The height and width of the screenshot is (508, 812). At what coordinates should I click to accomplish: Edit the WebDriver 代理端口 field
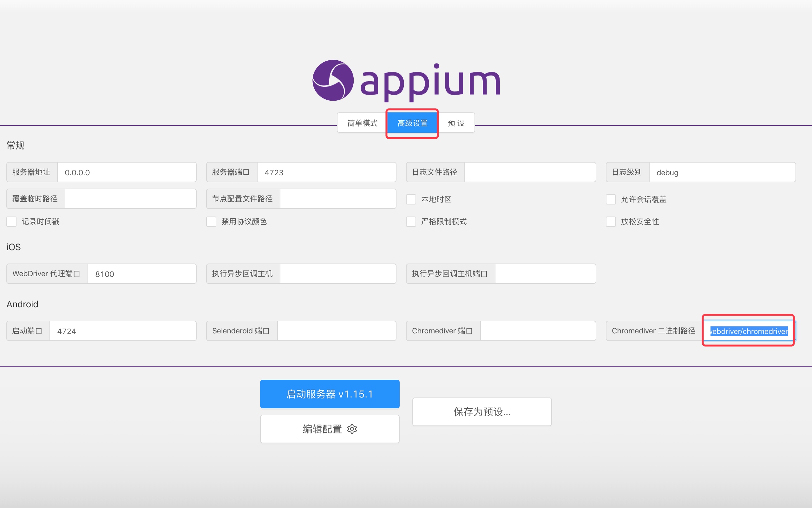tap(142, 274)
